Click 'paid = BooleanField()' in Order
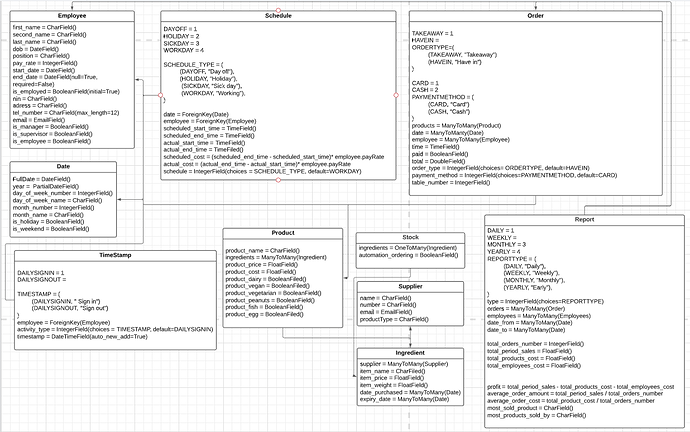Image resolution: width=690 pixels, height=432 pixels. (x=440, y=154)
